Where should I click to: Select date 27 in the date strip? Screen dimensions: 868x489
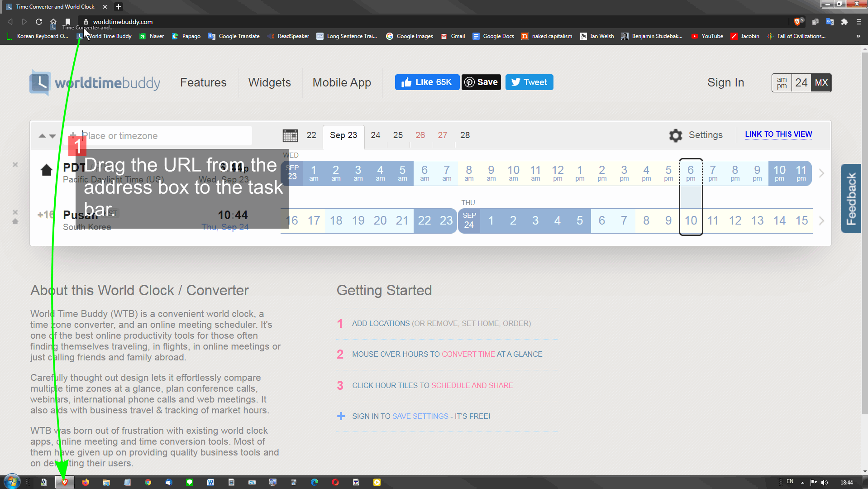point(443,135)
